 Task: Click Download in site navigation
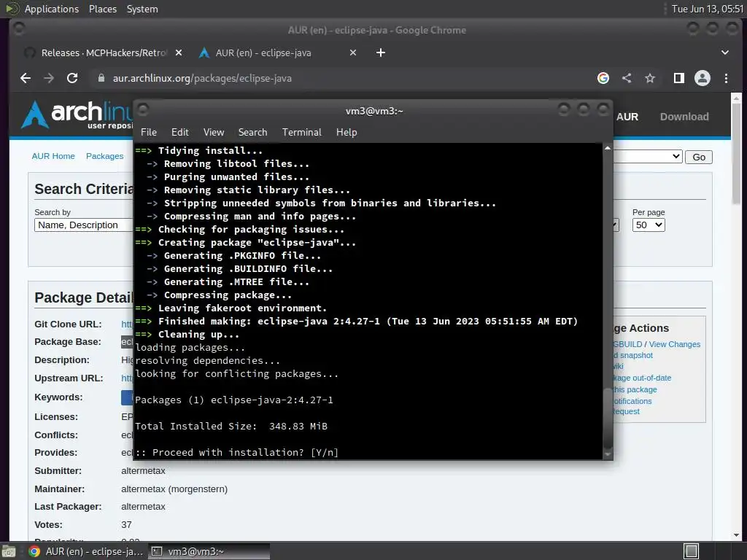tap(684, 117)
